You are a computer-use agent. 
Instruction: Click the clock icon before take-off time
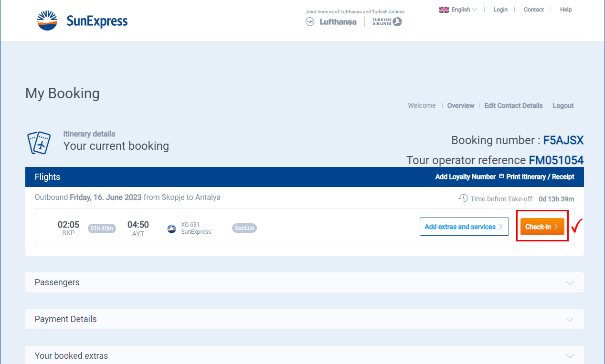[463, 198]
